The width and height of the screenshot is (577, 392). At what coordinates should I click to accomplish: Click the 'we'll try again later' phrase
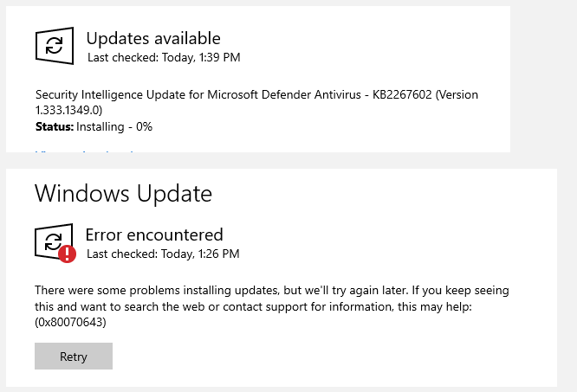tap(355, 291)
